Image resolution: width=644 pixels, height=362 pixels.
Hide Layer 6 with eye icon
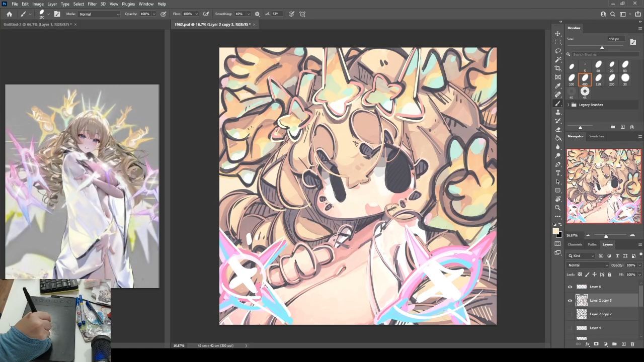tap(570, 287)
